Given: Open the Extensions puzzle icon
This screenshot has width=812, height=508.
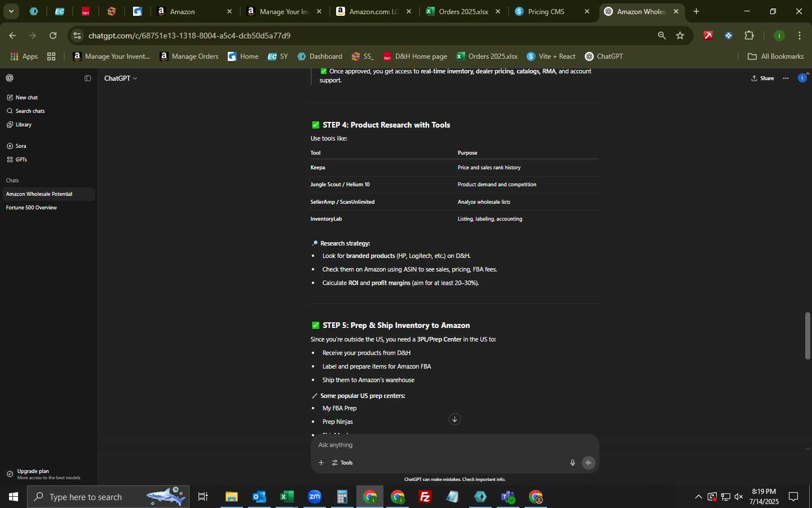Looking at the screenshot, I should (x=749, y=36).
